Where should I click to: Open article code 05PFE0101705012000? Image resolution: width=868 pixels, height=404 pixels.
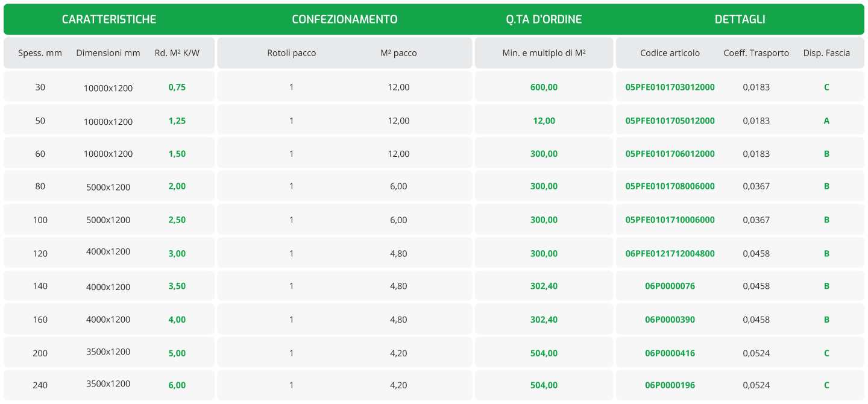(x=670, y=121)
